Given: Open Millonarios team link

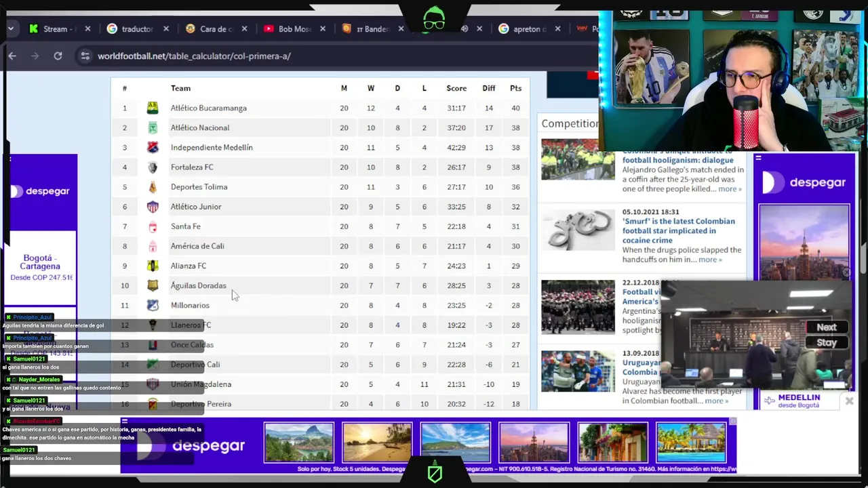Looking at the screenshot, I should click(x=190, y=305).
